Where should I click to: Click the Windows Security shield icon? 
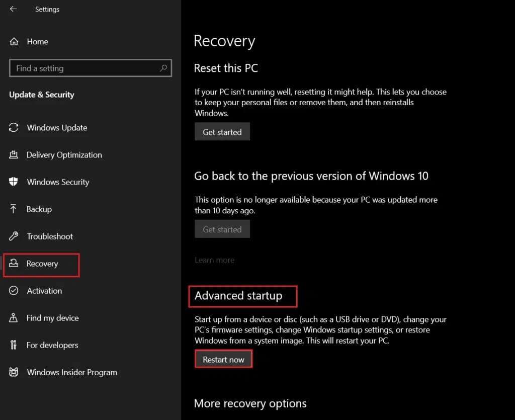[x=14, y=182]
